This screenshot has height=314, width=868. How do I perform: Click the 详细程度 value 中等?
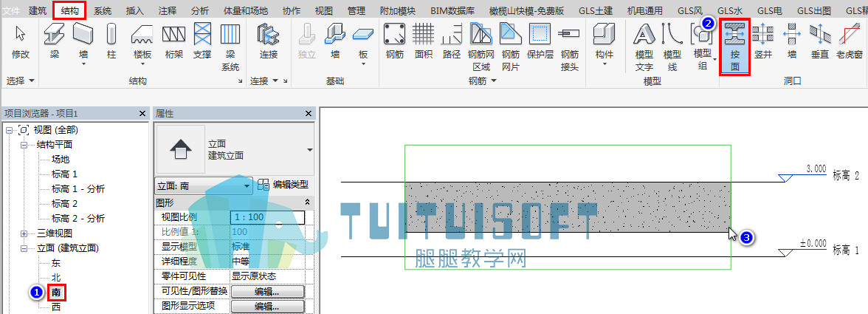267,262
